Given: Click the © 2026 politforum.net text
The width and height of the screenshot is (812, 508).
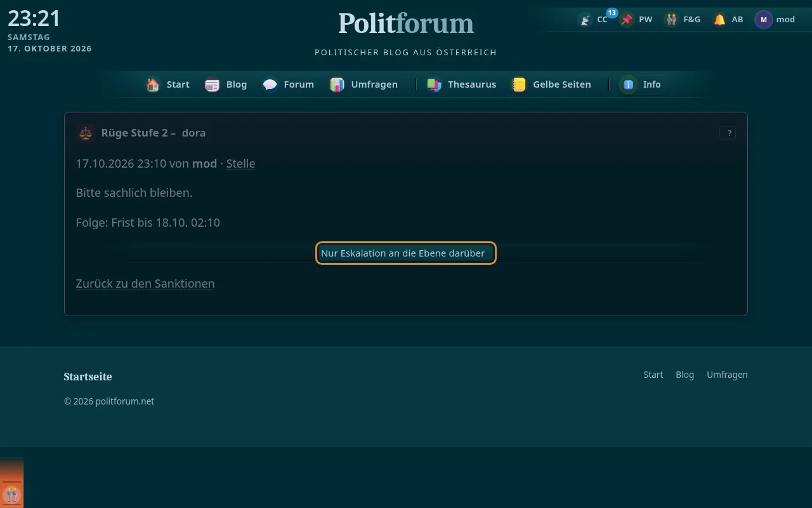Looking at the screenshot, I should (x=109, y=401).
